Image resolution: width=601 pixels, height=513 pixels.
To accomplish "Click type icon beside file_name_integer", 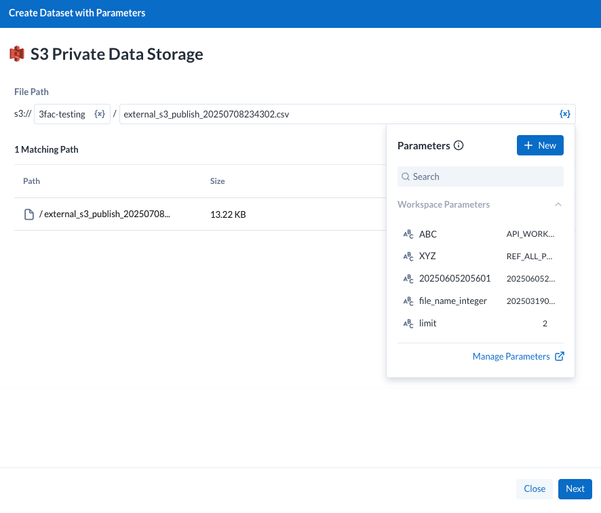I will point(408,301).
